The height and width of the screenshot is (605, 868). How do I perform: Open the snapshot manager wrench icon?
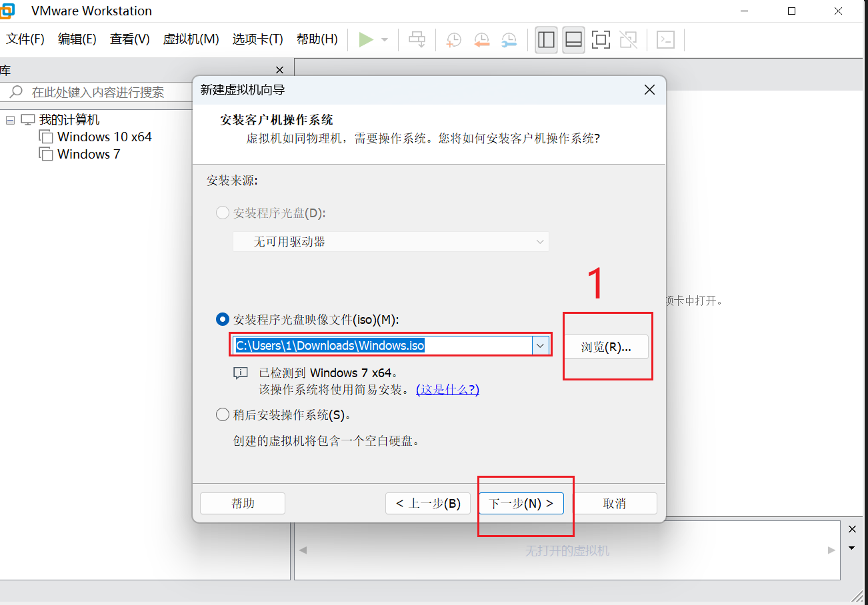509,40
